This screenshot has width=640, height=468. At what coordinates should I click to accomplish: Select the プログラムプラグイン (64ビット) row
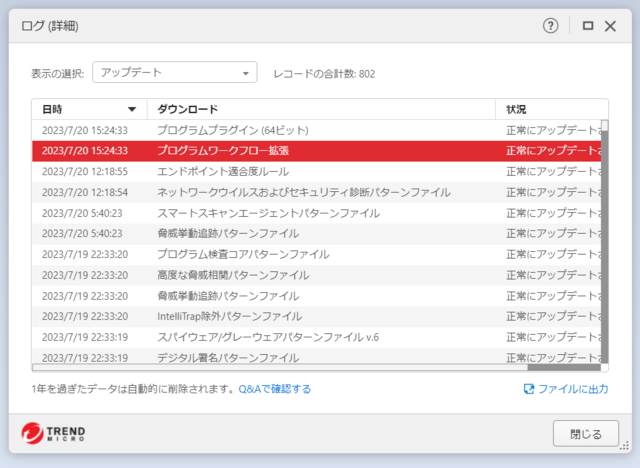point(316,130)
